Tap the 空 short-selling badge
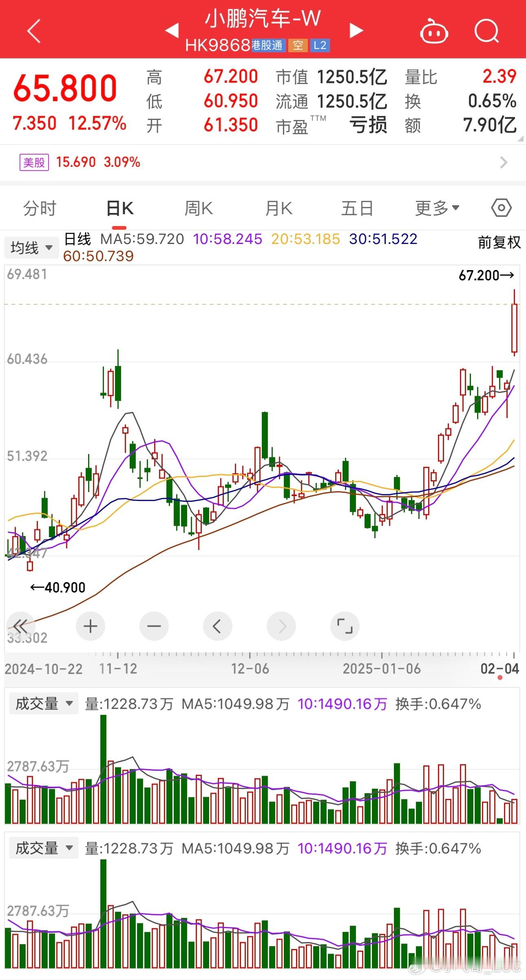The width and height of the screenshot is (526, 980). [298, 45]
